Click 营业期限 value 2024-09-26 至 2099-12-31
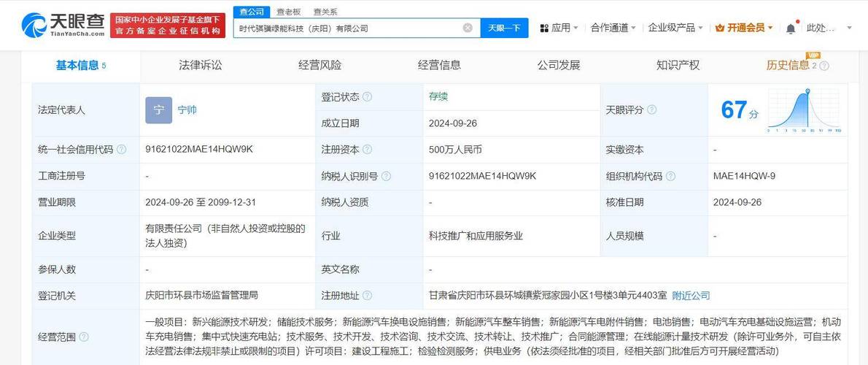Viewport: 868px width, 365px height. [x=201, y=202]
